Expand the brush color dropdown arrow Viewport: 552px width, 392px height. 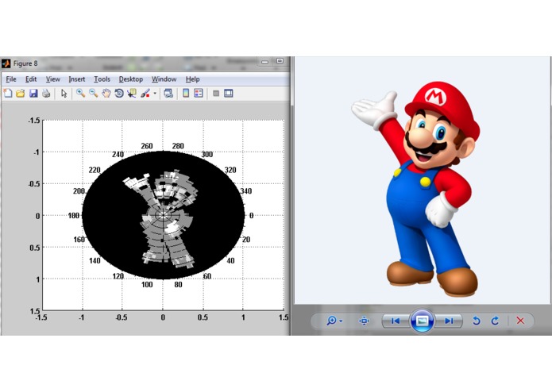coord(155,94)
